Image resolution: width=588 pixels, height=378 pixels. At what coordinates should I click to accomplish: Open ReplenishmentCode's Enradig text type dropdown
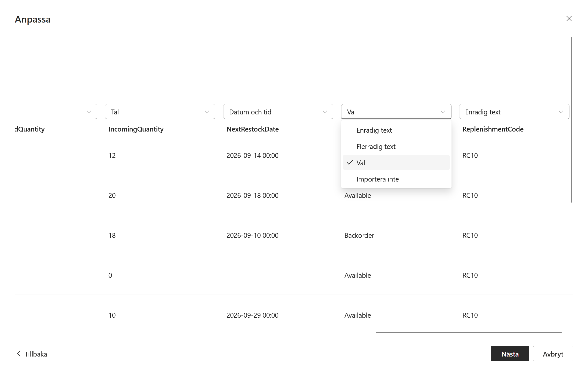514,112
